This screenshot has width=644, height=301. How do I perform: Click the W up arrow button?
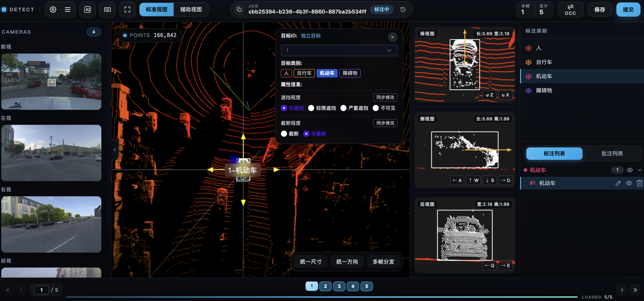(x=473, y=180)
